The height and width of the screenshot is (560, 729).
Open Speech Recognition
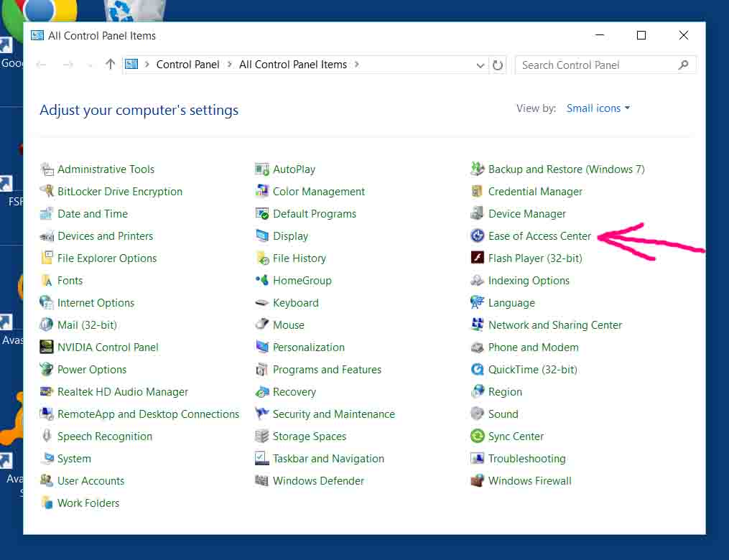click(x=105, y=436)
